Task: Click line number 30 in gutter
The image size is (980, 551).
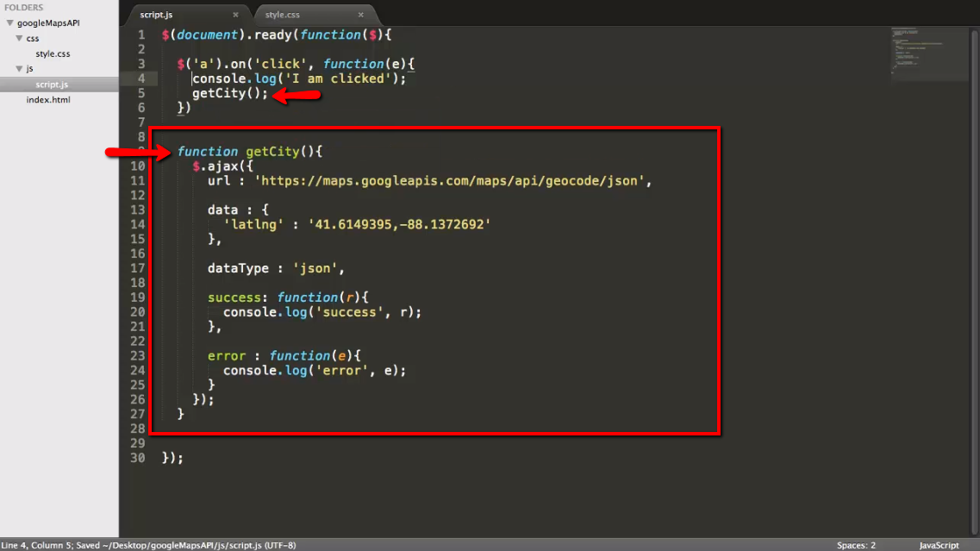Action: click(138, 458)
